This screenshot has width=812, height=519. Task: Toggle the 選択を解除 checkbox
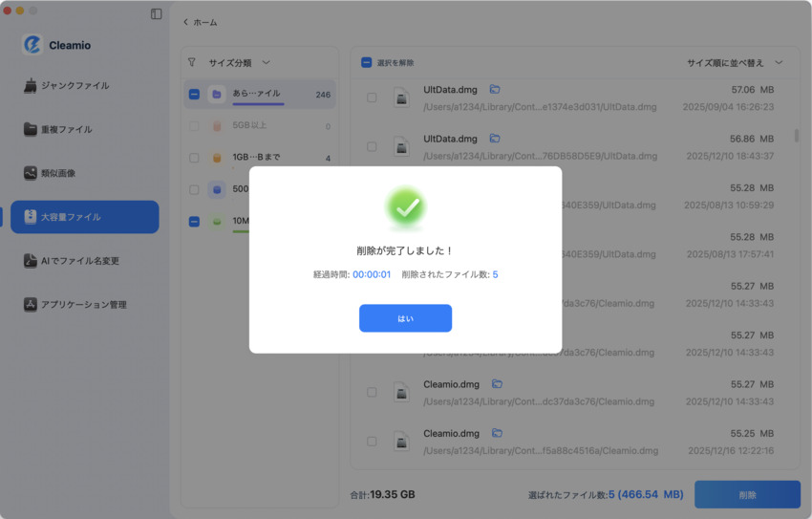coord(366,63)
